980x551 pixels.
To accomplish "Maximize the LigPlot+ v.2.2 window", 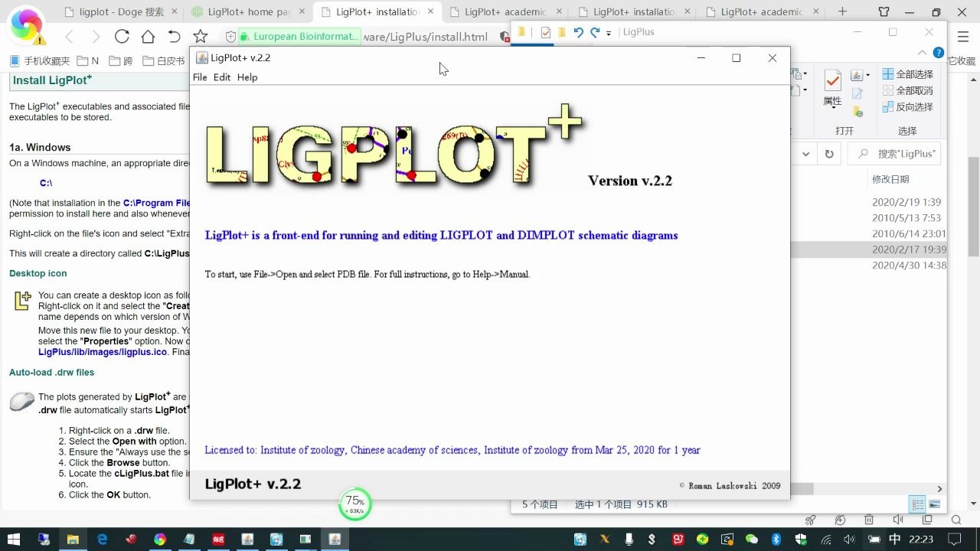I will [736, 58].
